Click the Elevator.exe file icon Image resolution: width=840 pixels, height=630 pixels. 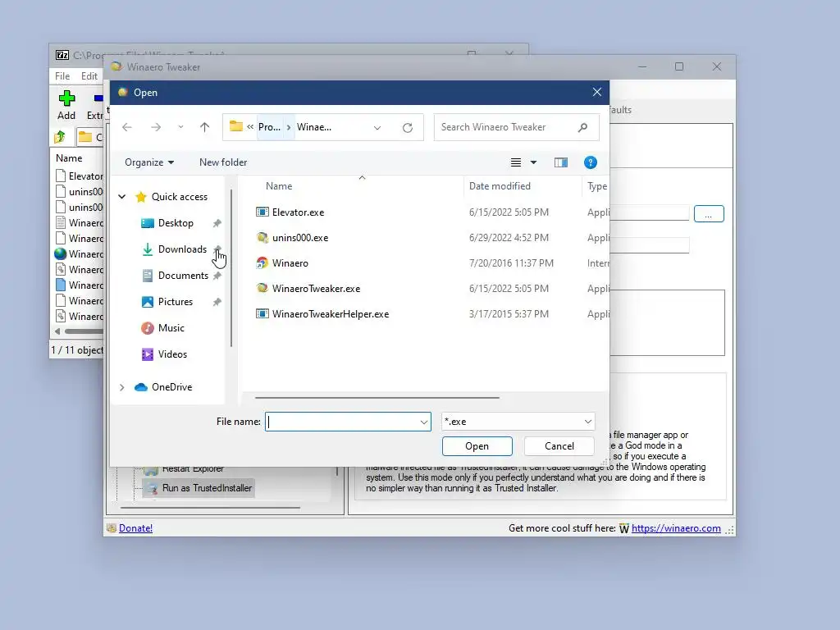[x=262, y=212]
